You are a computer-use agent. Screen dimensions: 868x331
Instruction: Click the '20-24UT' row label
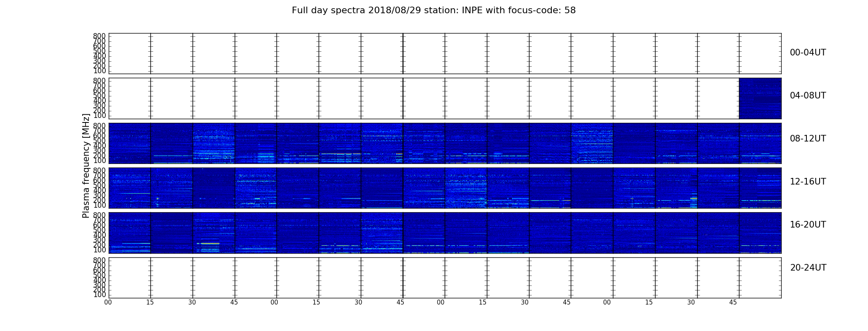(808, 268)
